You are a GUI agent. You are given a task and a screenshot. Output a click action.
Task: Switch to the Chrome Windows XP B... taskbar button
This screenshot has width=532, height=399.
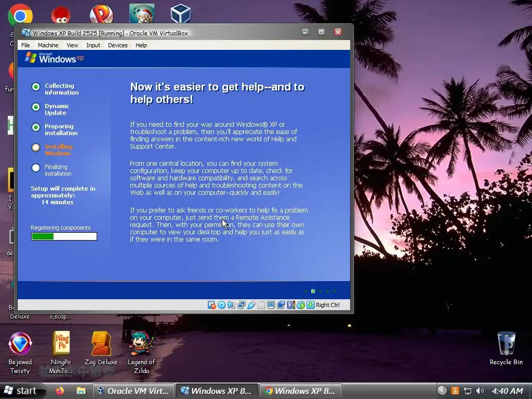[301, 391]
